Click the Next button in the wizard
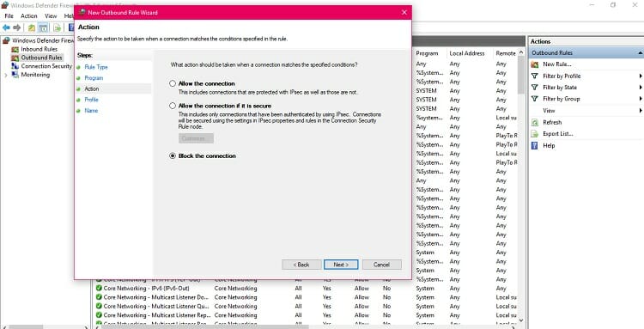Screen dimensions: 644x329 (341, 265)
